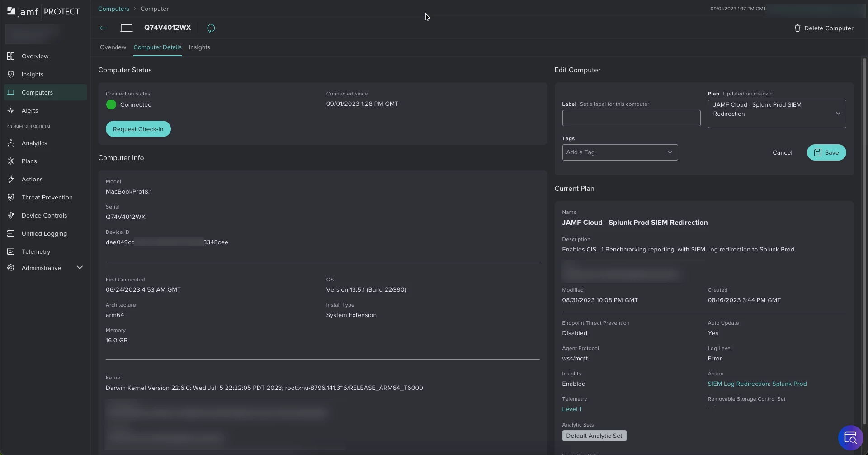The height and width of the screenshot is (455, 868).
Task: Click the Unified Logging icon
Action: point(11,233)
